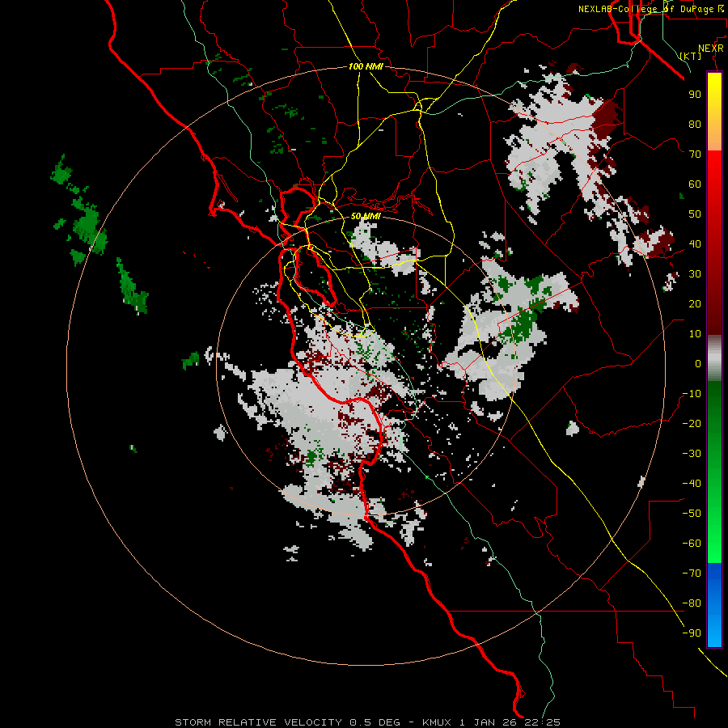Screen dimensions: 728x728
Task: Click the -10 value on the velocity legend
Action: pyautogui.click(x=692, y=394)
